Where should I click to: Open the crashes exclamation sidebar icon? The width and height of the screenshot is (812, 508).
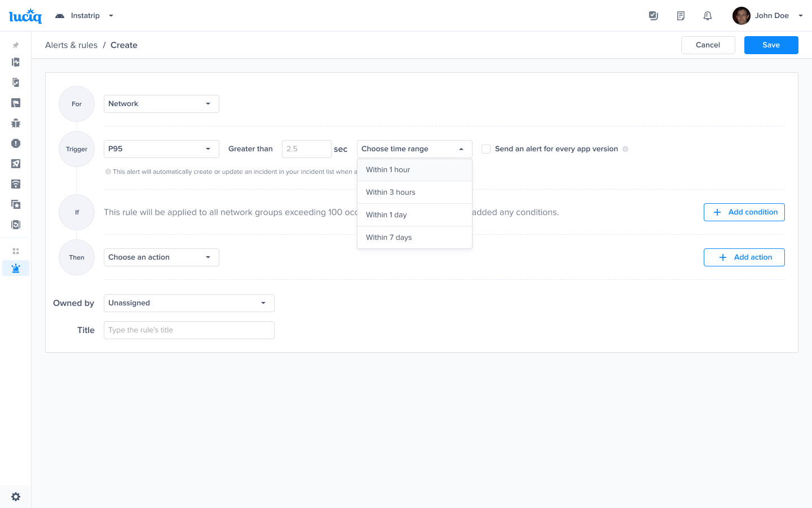point(16,143)
